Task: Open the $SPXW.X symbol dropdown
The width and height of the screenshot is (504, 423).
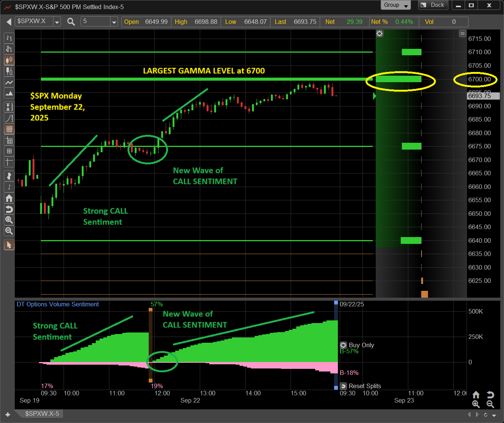Action: click(x=57, y=22)
